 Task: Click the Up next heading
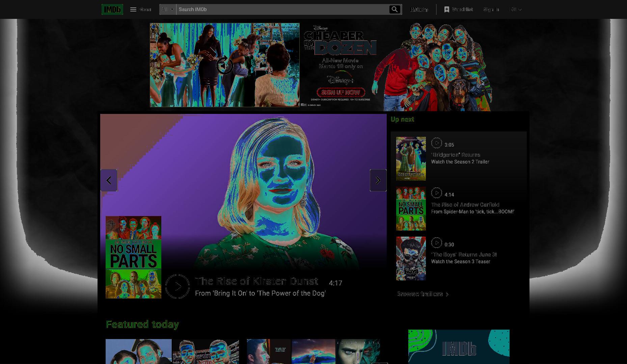coord(402,119)
